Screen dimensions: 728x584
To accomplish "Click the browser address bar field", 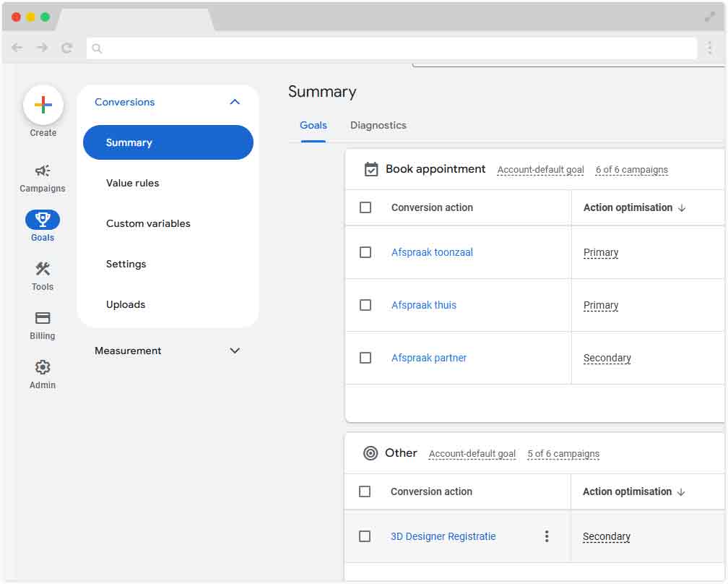I will tap(391, 48).
